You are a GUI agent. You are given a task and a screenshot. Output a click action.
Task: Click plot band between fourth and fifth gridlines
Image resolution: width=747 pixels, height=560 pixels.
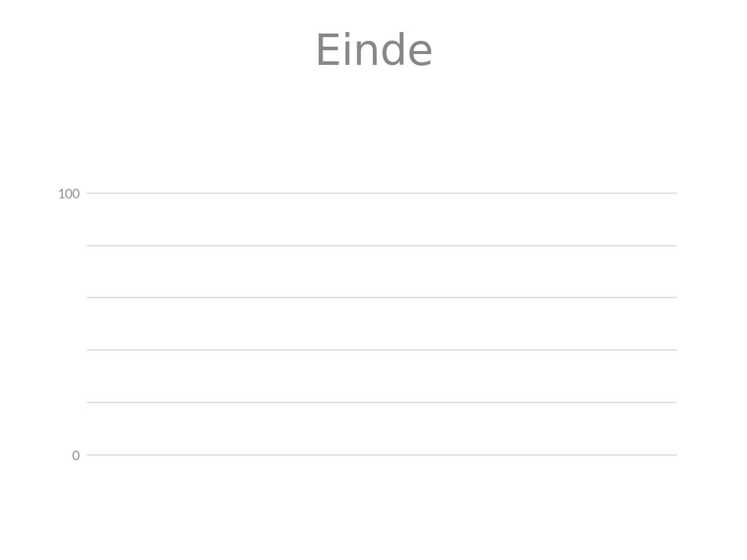pos(382,376)
